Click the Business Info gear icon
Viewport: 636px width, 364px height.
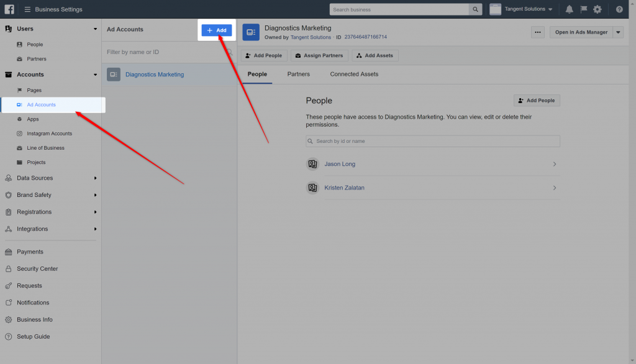coord(9,320)
